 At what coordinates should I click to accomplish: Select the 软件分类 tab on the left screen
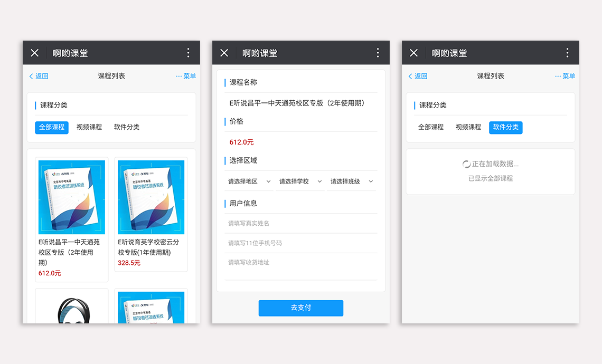click(x=127, y=127)
